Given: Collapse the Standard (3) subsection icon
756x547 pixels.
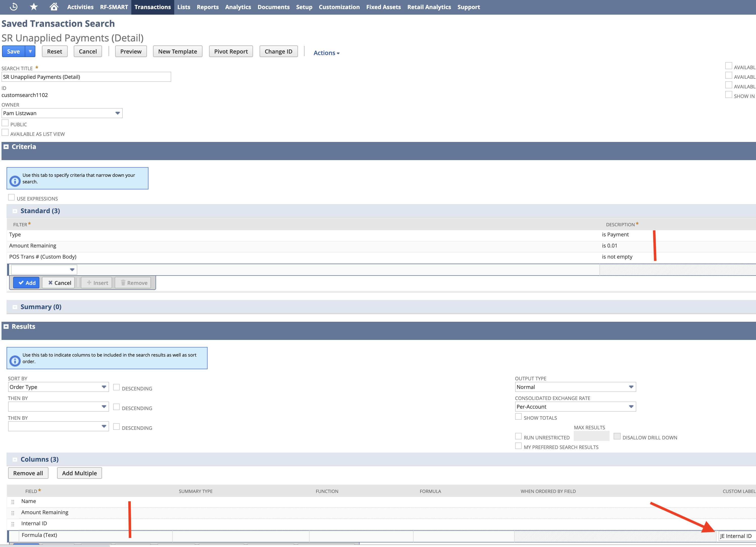Looking at the screenshot, I should coord(15,211).
